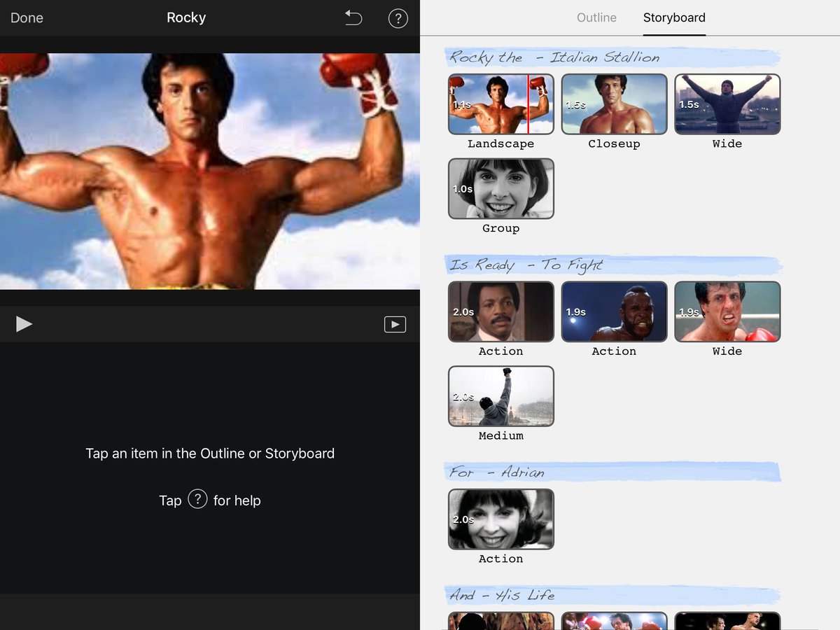Image resolution: width=840 pixels, height=630 pixels.
Task: Play trailer full screen icon
Action: click(395, 324)
